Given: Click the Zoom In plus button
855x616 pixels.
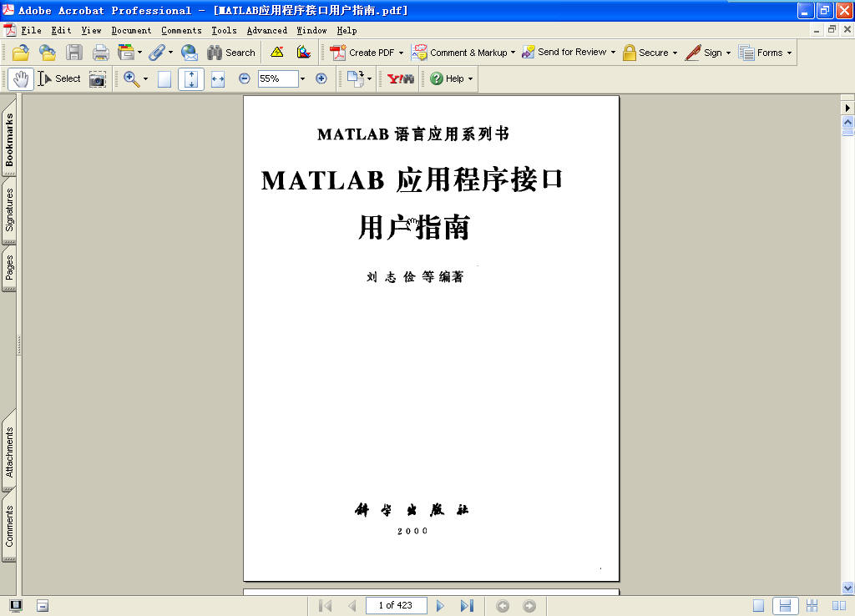Looking at the screenshot, I should [x=321, y=79].
